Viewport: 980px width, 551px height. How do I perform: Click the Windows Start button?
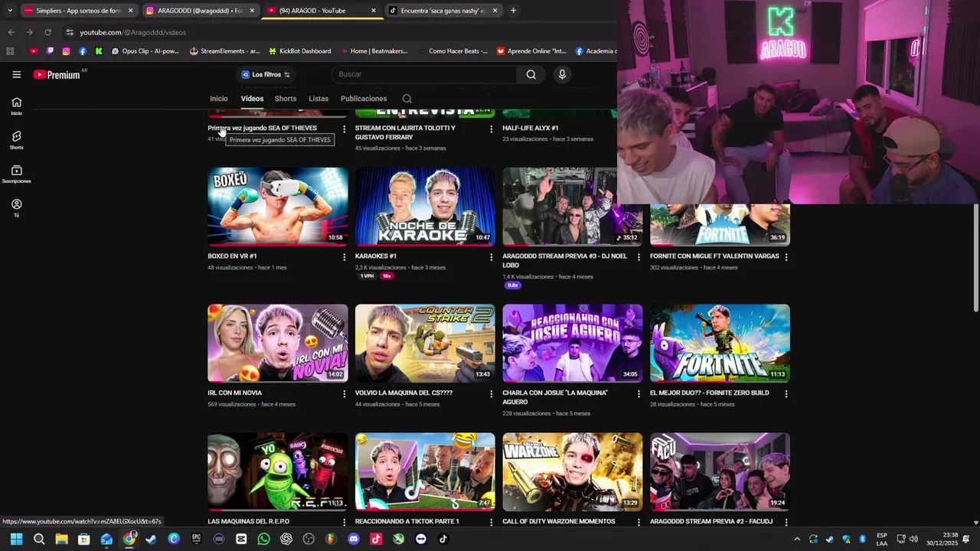16,539
